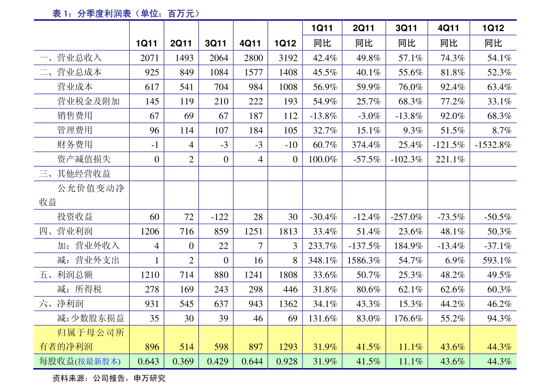Screen dimensions: 536x392
Task: Select the 二、营业总成本 row label
Action: [x=70, y=72]
